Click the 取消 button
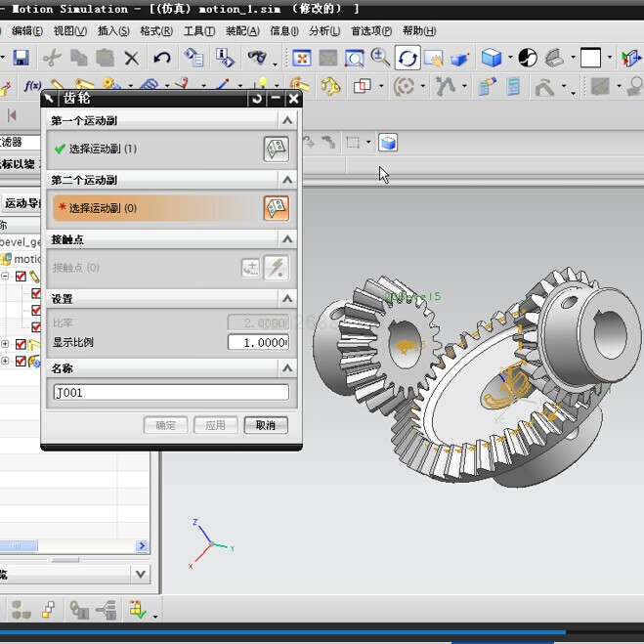Screen dimensions: 644x644 coord(265,425)
